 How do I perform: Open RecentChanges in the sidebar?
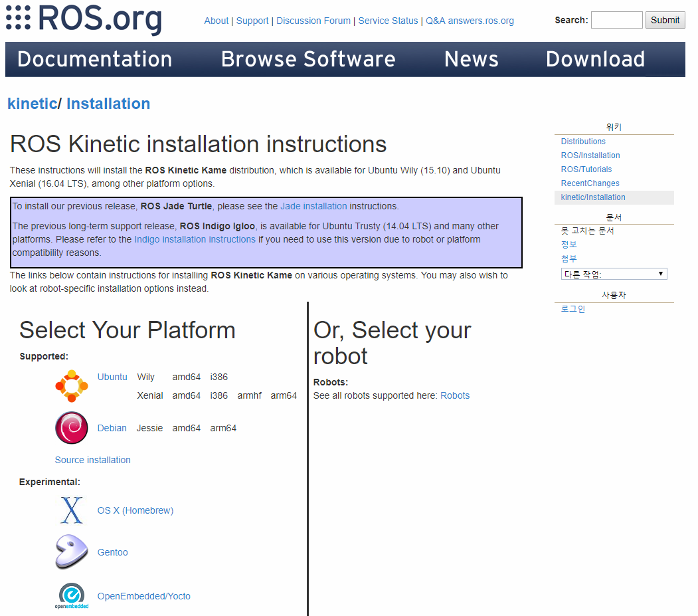590,183
